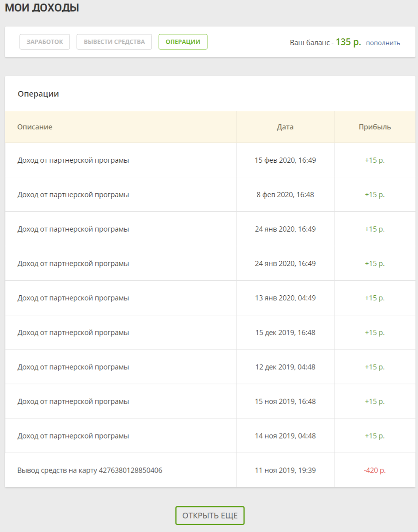Click the 14 ноя 2019, 04:48 date
The height and width of the screenshot is (532, 418).
[x=285, y=436]
